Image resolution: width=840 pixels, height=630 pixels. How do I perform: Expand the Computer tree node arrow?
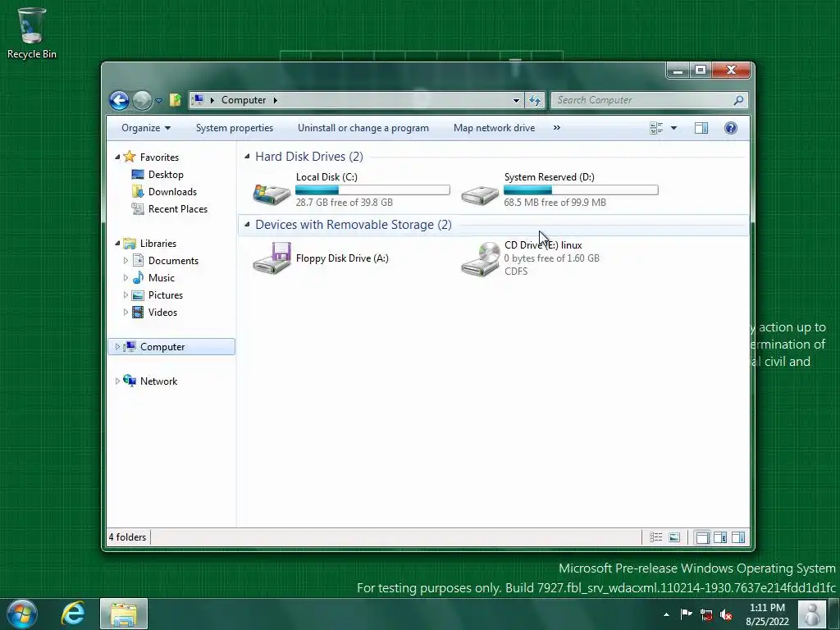point(117,347)
